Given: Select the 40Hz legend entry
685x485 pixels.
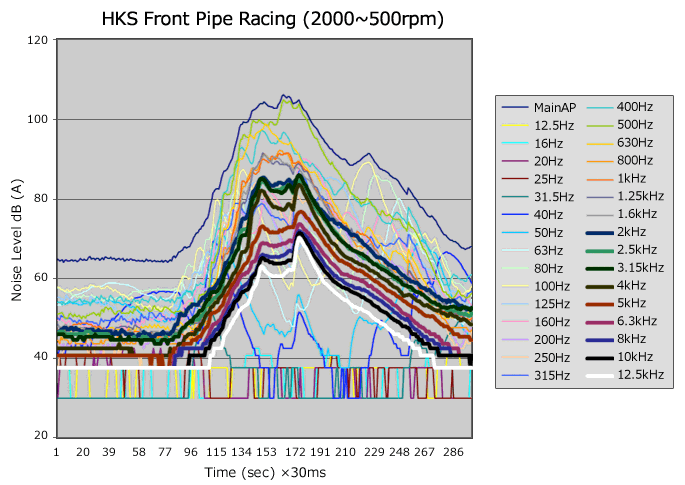Looking at the screenshot, I should click(532, 215).
